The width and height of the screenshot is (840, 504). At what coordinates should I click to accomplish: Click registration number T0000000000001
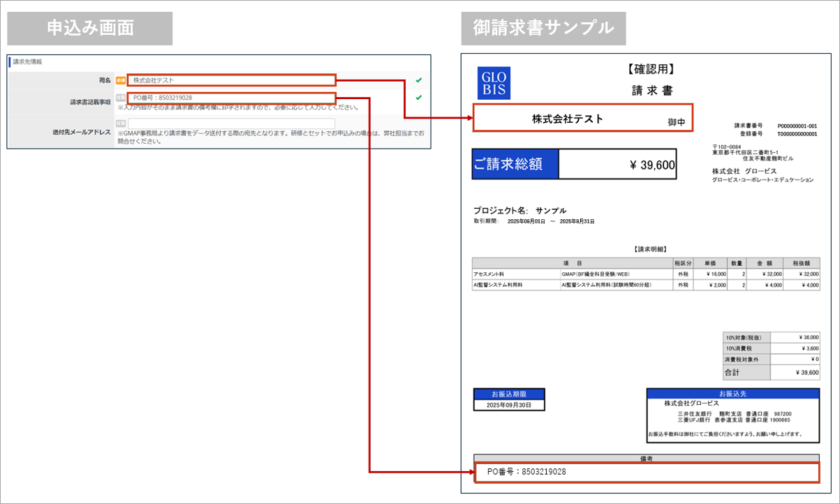(x=797, y=133)
